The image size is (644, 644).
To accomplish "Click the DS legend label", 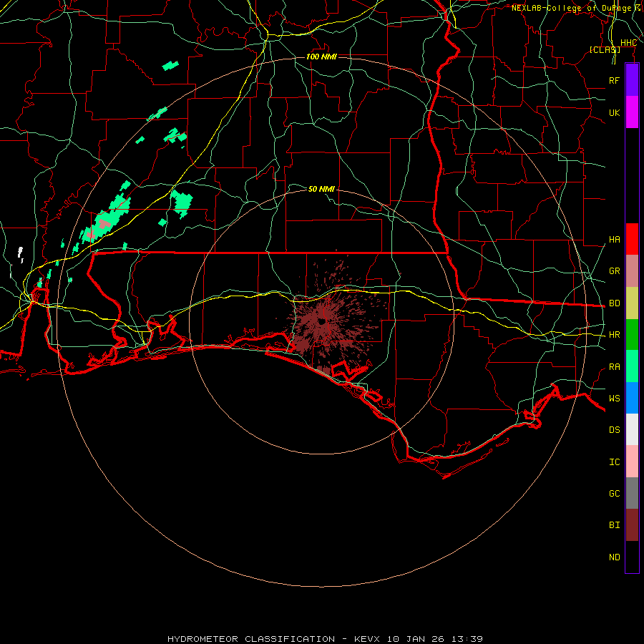I will pos(614,430).
